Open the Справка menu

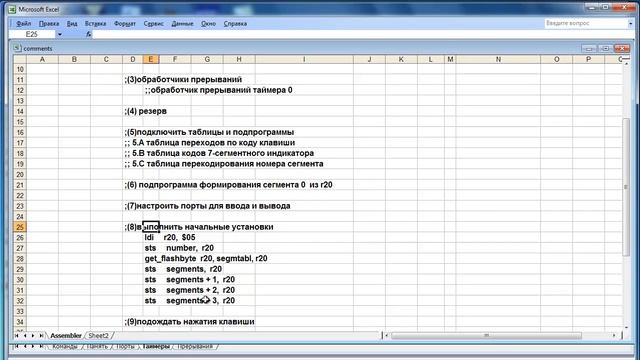(235, 24)
